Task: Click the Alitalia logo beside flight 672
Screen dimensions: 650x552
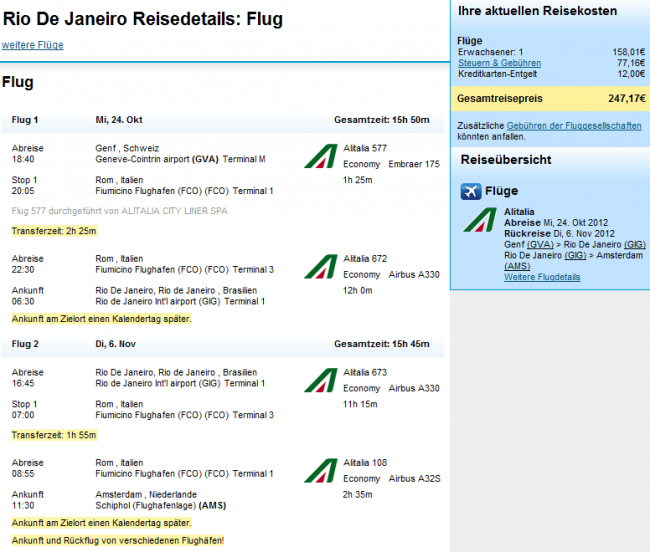Action: (321, 266)
